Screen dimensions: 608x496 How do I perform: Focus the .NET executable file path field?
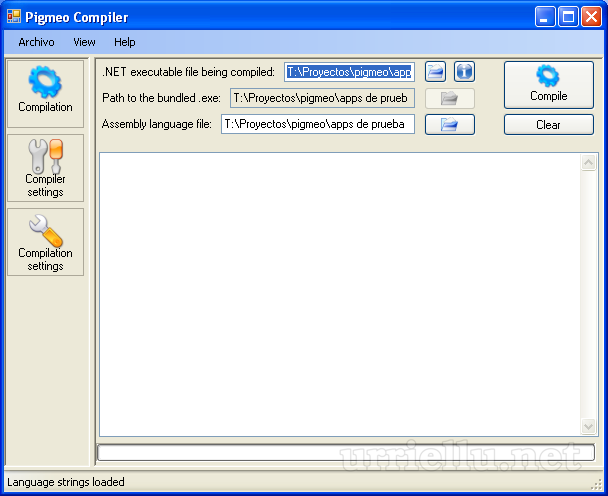349,72
